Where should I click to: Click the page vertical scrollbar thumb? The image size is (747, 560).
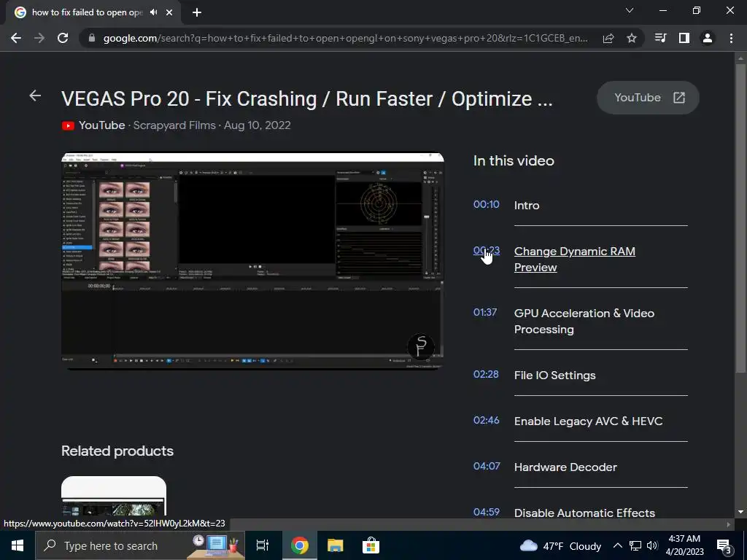click(740, 218)
